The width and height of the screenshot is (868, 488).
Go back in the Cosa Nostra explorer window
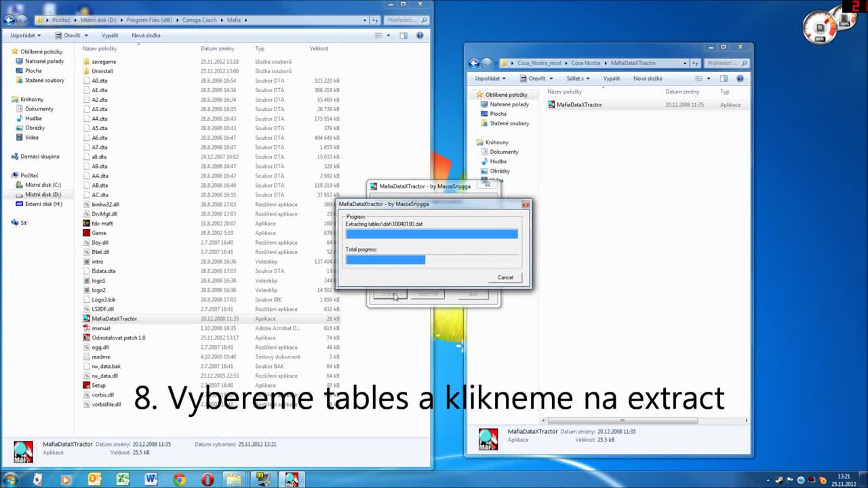click(x=475, y=63)
